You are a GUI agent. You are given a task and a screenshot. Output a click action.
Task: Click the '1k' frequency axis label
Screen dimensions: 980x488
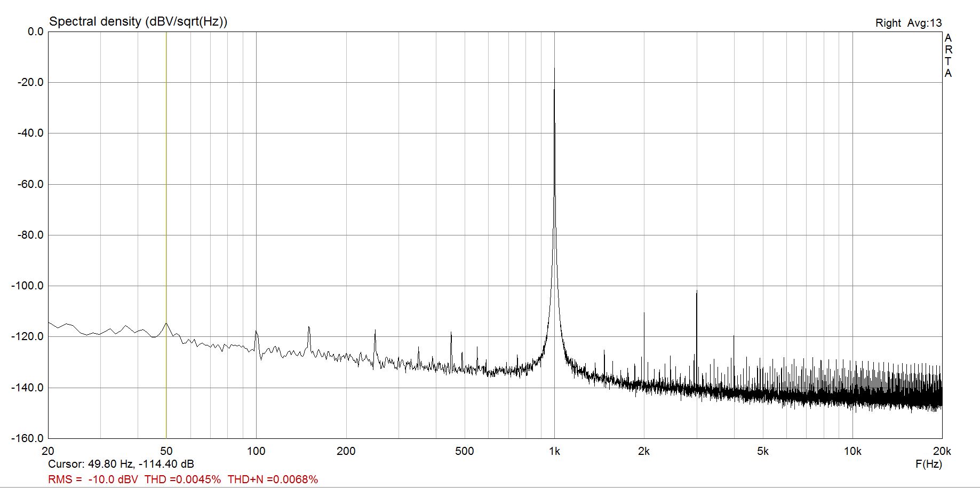pyautogui.click(x=554, y=451)
